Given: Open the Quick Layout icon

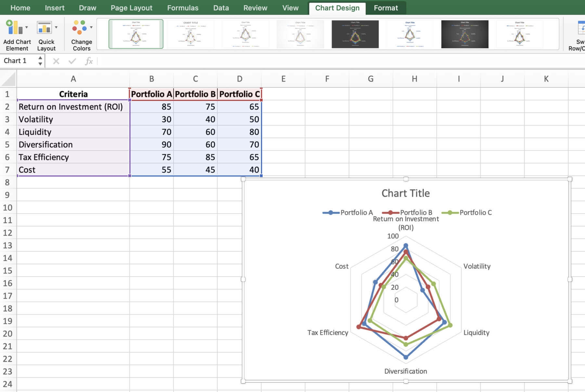Looking at the screenshot, I should (44, 28).
